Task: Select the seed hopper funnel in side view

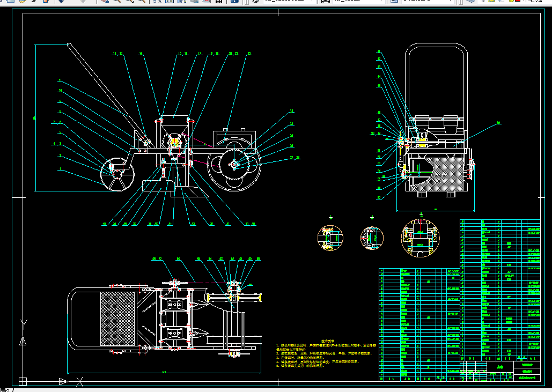Action: [175, 124]
